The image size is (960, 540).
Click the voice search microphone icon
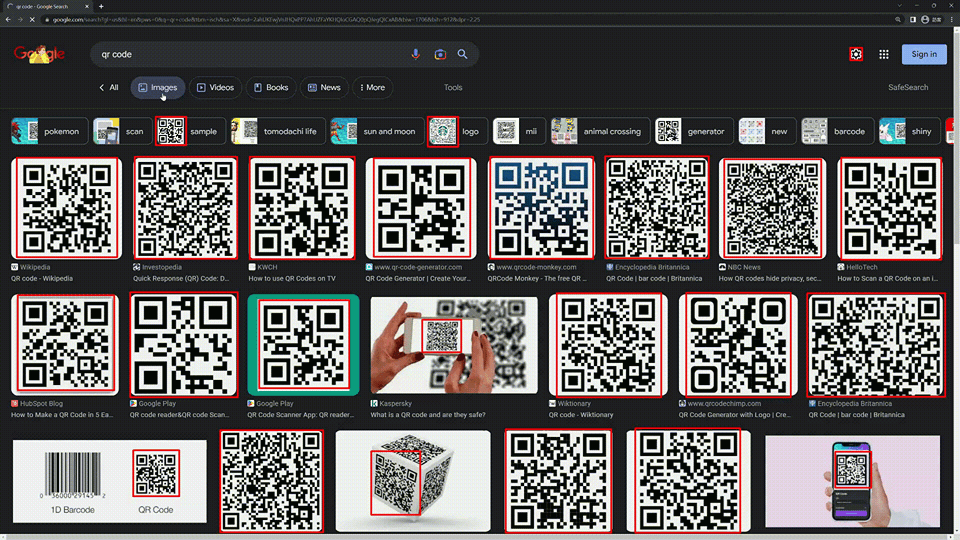416,54
